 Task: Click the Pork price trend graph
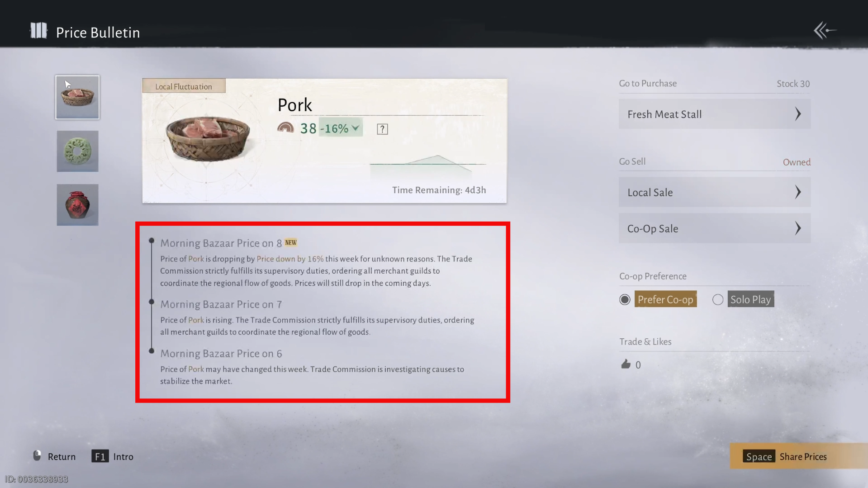coord(428,166)
